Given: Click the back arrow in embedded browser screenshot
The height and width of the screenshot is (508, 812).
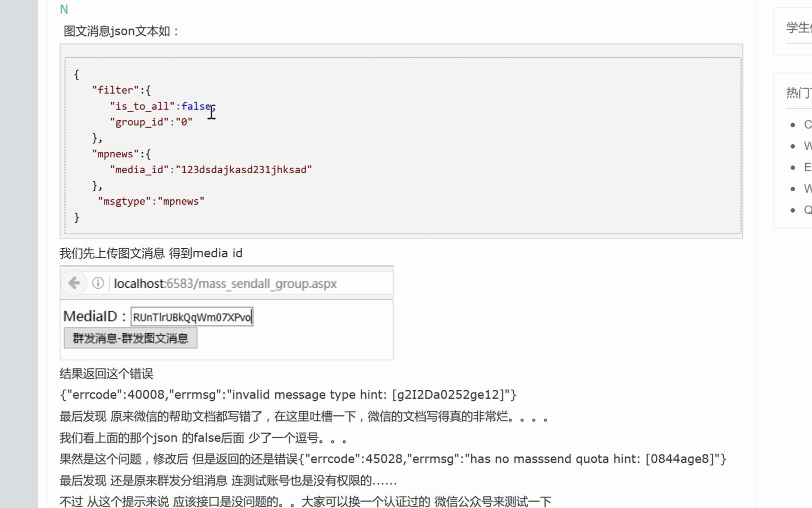Looking at the screenshot, I should 74,283.
